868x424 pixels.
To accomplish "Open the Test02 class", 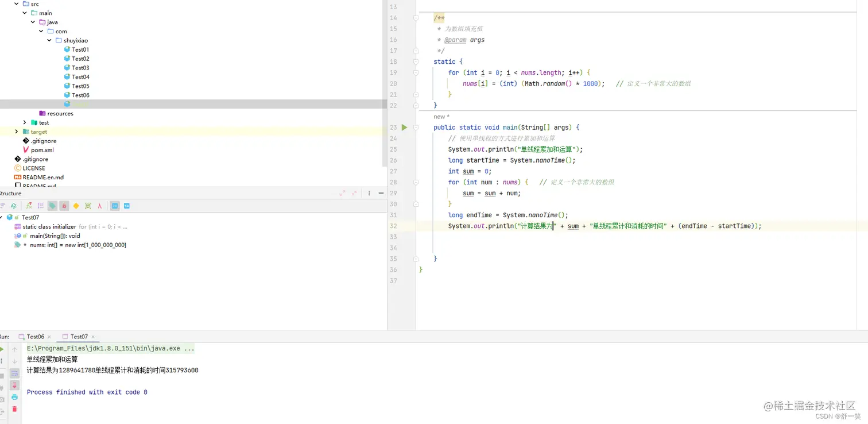I will [x=80, y=59].
